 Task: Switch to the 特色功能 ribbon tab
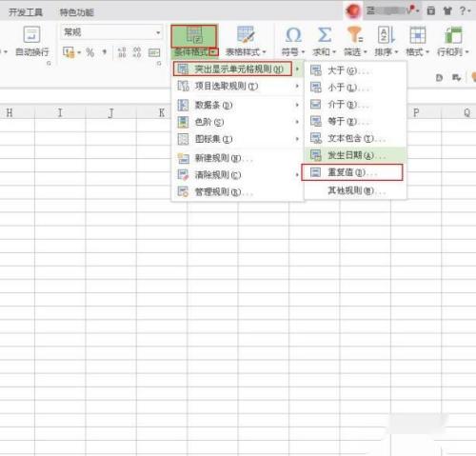tap(77, 12)
